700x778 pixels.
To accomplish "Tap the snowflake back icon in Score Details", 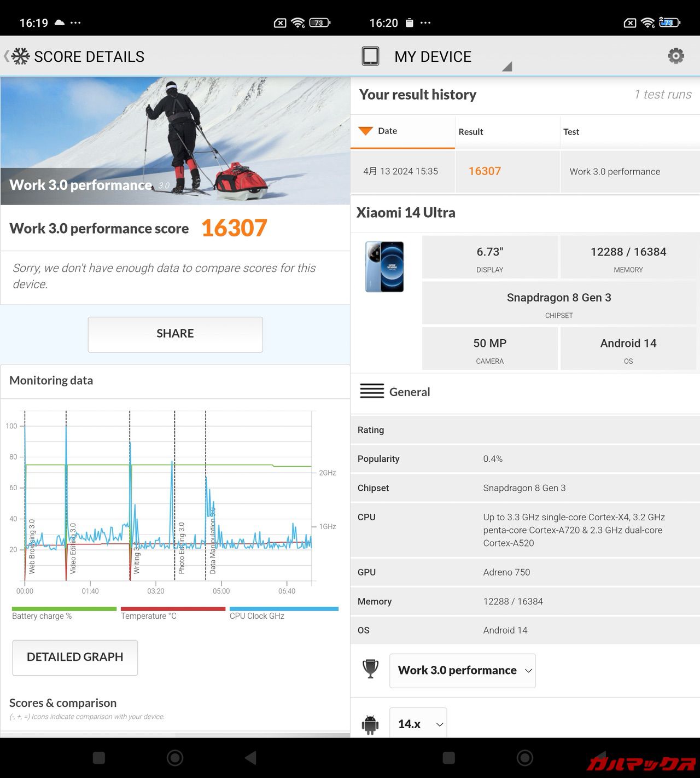I will 20,56.
